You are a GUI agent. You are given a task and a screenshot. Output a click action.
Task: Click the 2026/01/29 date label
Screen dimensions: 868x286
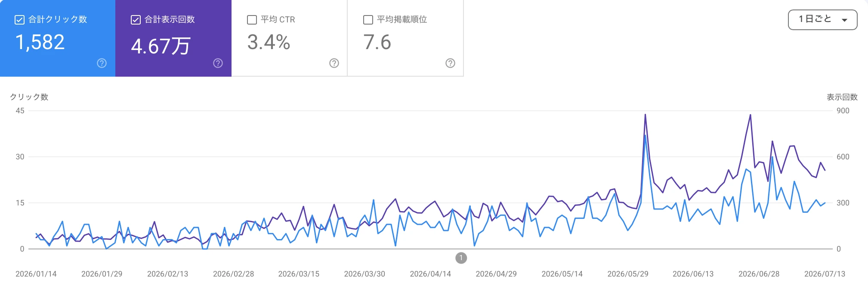(102, 274)
